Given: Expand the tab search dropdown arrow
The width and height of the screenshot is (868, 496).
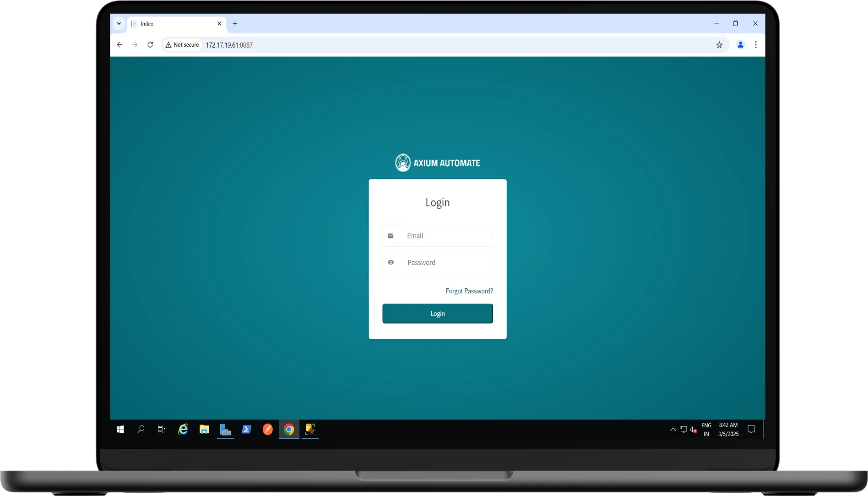Looking at the screenshot, I should 119,24.
